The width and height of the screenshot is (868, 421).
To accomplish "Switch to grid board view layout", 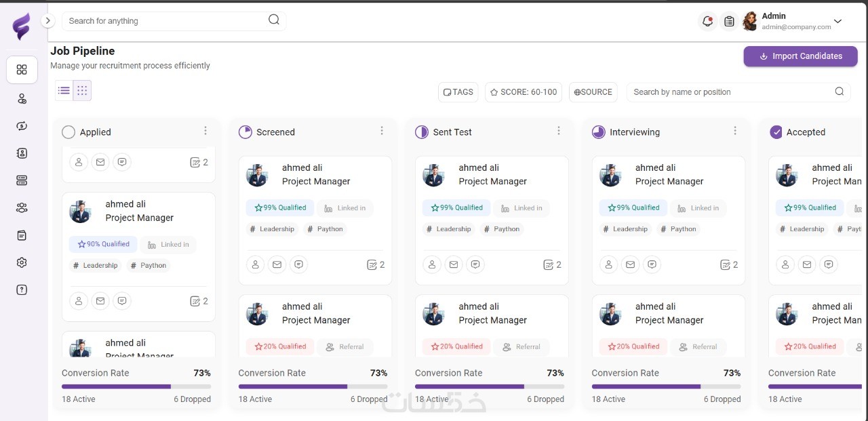I will 82,90.
